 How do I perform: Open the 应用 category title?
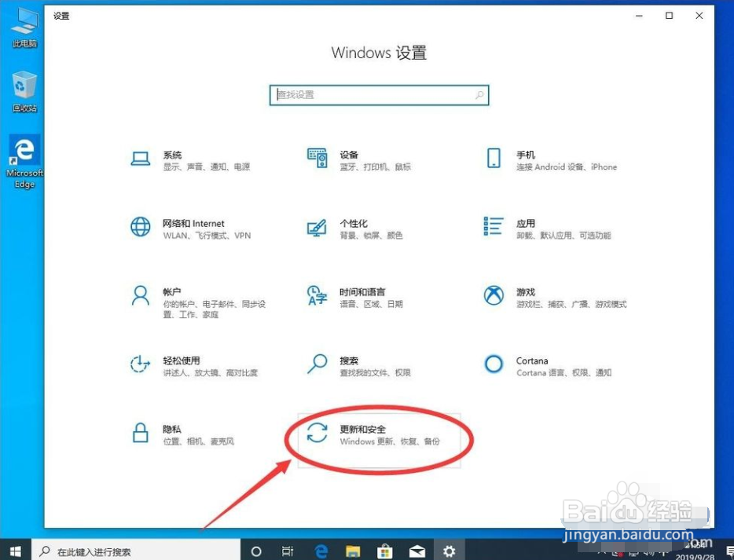[526, 224]
